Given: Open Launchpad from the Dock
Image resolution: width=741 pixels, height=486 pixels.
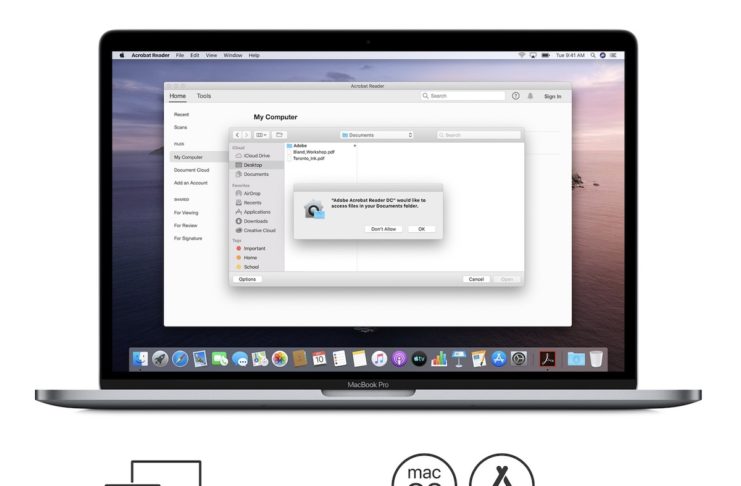Looking at the screenshot, I should 160,359.
